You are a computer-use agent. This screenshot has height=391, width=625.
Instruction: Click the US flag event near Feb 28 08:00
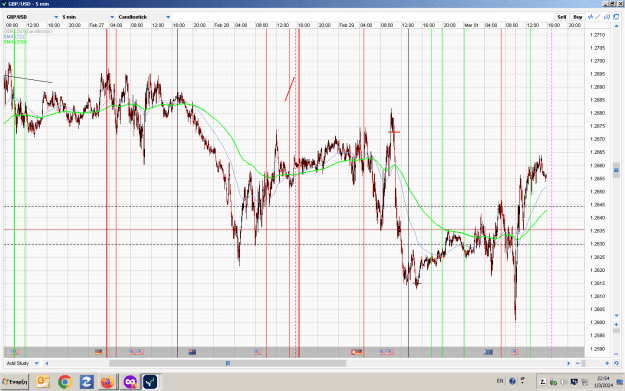pyautogui.click(x=257, y=352)
